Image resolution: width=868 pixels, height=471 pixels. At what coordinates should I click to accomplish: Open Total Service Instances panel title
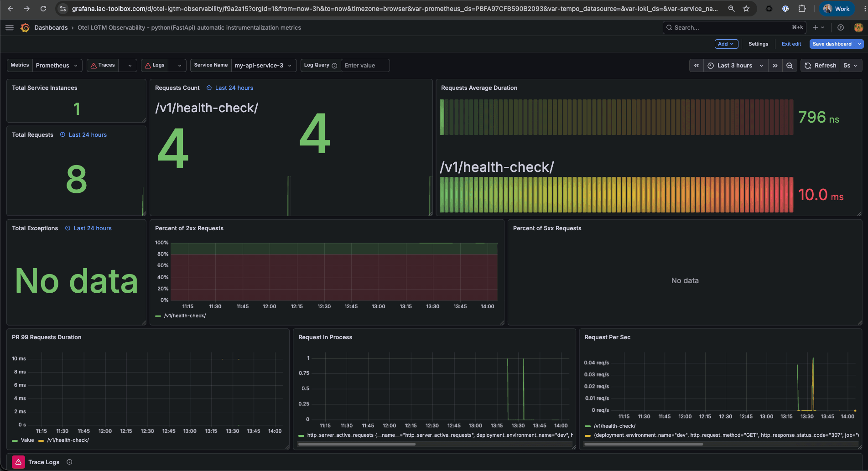pos(45,88)
